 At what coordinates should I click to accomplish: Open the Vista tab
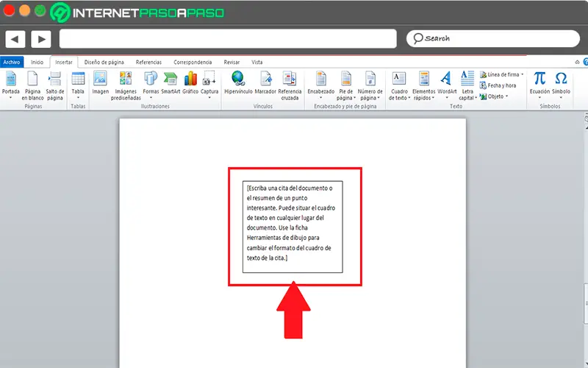coord(257,62)
